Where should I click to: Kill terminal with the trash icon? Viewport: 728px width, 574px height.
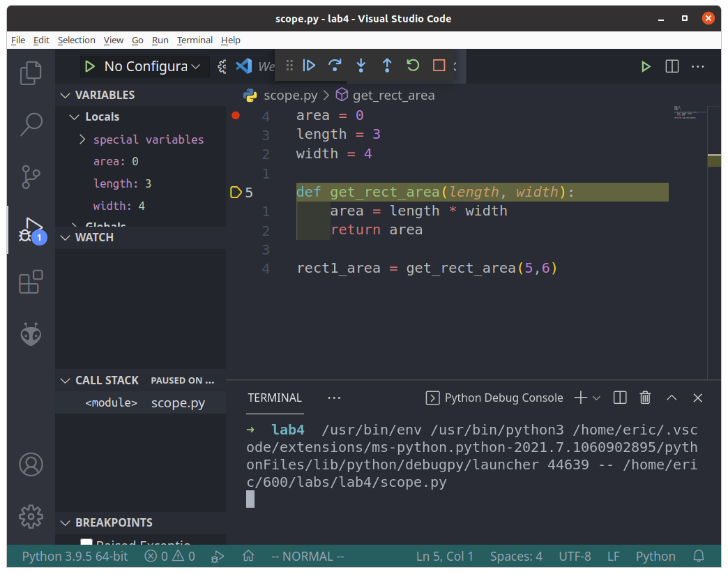645,398
